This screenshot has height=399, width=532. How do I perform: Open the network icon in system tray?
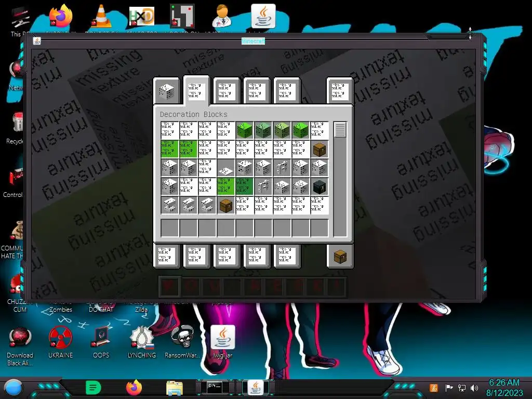pos(461,388)
